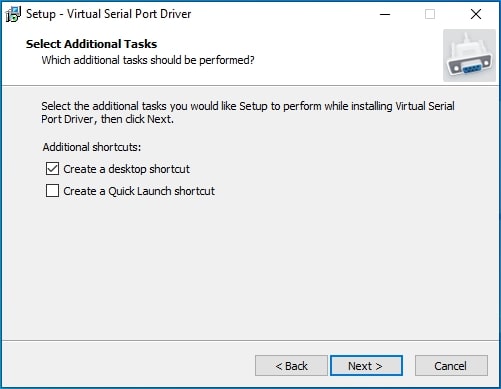Click the 'Setup - Virtual Serial Port Driver' title
This screenshot has width=501, height=389.
109,14
